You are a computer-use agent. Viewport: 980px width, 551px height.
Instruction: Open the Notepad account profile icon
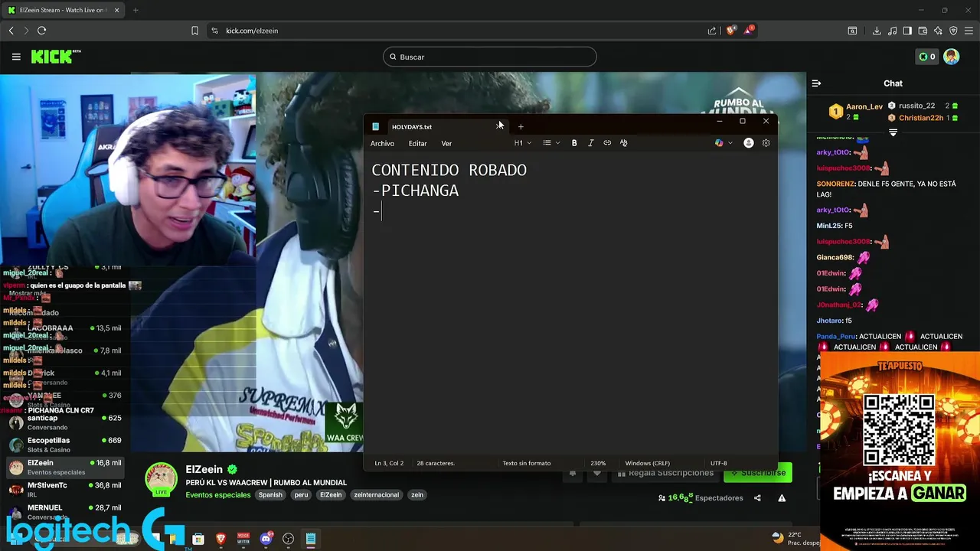[x=749, y=143]
